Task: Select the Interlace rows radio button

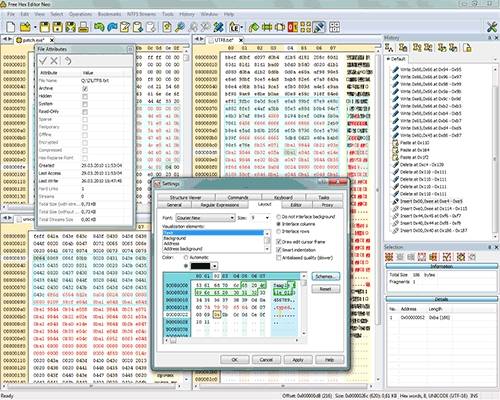Action: tap(279, 231)
